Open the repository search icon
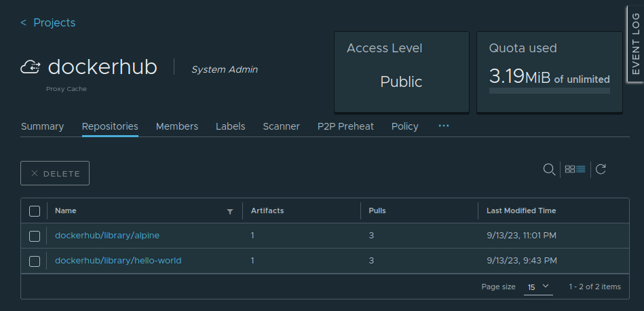Screen dimensions: 644x311 (x=549, y=169)
